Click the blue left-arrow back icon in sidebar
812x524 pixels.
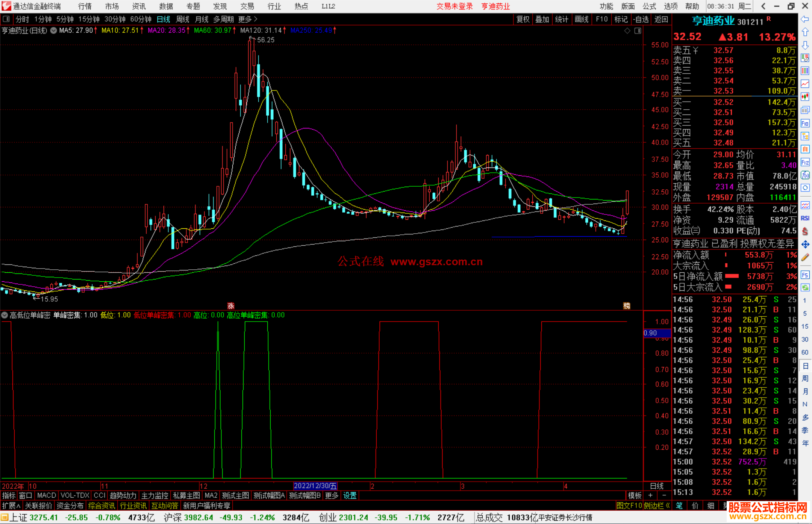click(x=805, y=19)
